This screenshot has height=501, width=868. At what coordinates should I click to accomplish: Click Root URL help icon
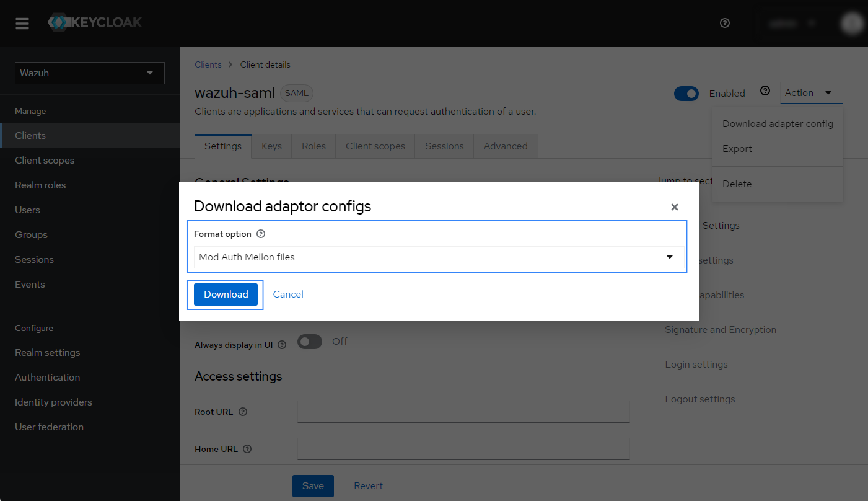pyautogui.click(x=243, y=412)
